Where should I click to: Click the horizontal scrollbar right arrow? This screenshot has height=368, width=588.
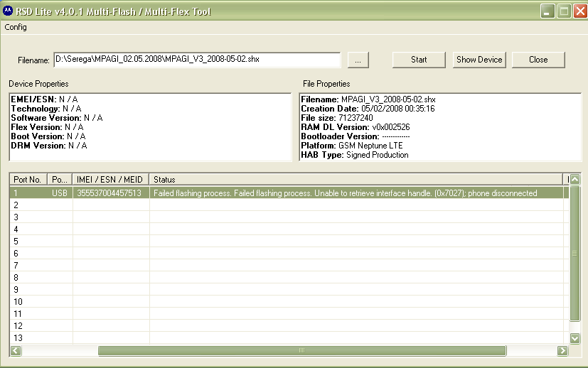[562, 351]
